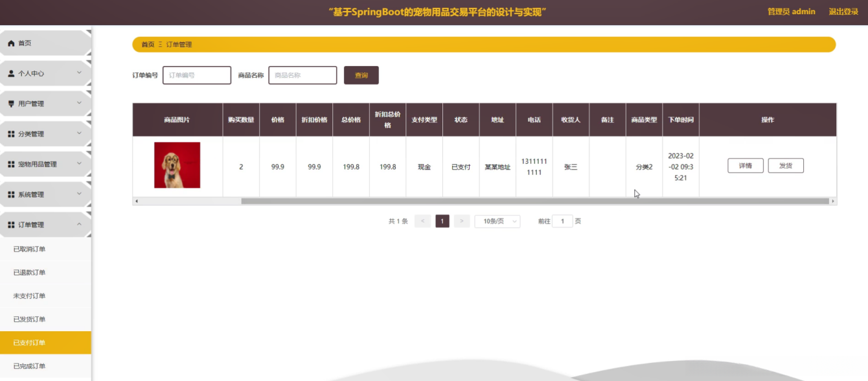Viewport: 868px width, 381px height.
Task: Click 退出登录 to log out
Action: 844,11
